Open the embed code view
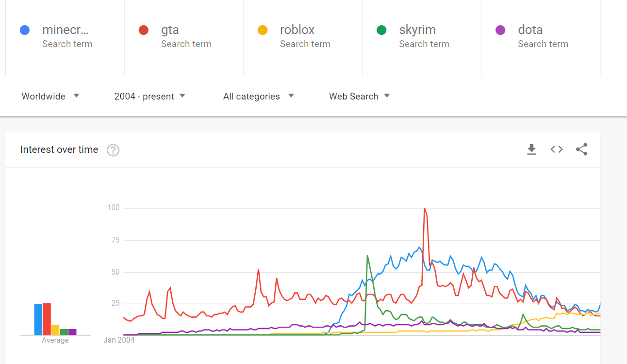This screenshot has height=364, width=627. click(556, 149)
